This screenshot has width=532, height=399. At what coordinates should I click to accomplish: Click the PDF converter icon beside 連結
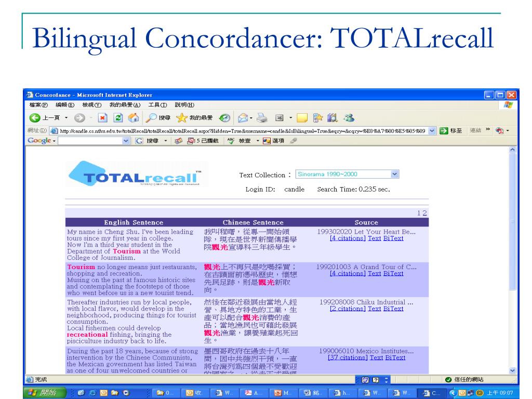click(499, 130)
